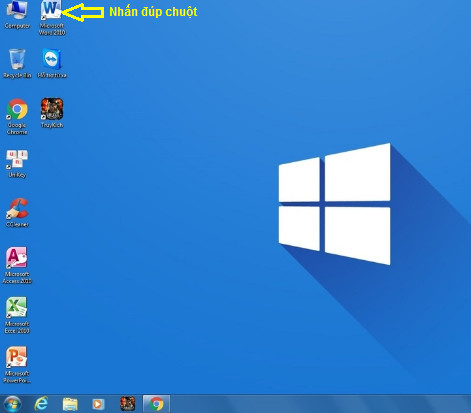
Task: Select the Google Chrome desktop shortcut
Action: click(x=17, y=117)
